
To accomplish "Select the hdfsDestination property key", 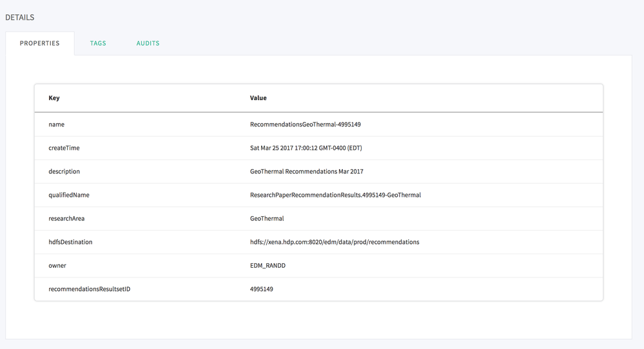I will [x=70, y=242].
